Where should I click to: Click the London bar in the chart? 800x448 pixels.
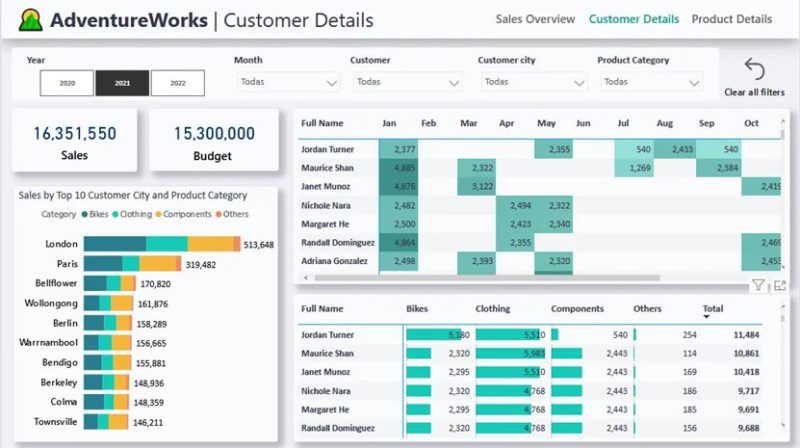(x=160, y=244)
